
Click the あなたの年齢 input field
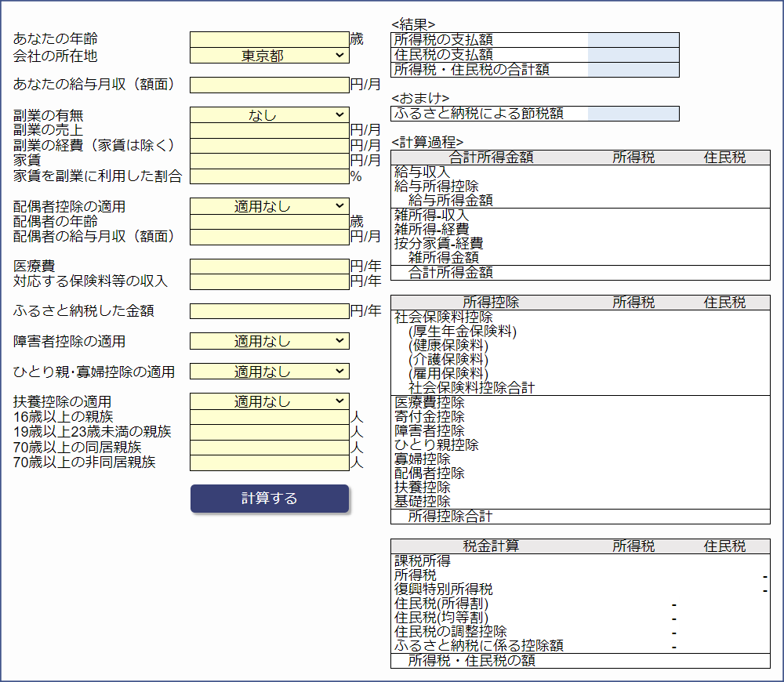pyautogui.click(x=270, y=39)
